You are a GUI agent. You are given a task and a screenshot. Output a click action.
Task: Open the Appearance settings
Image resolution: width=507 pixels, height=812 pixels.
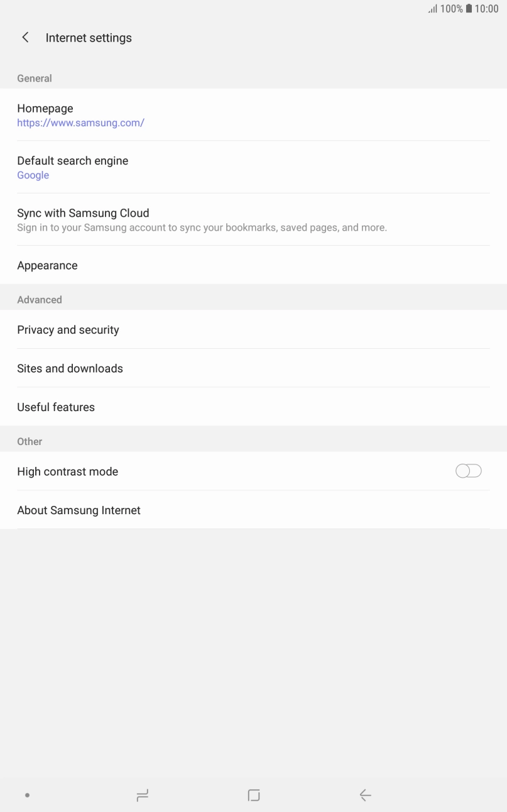tap(253, 265)
